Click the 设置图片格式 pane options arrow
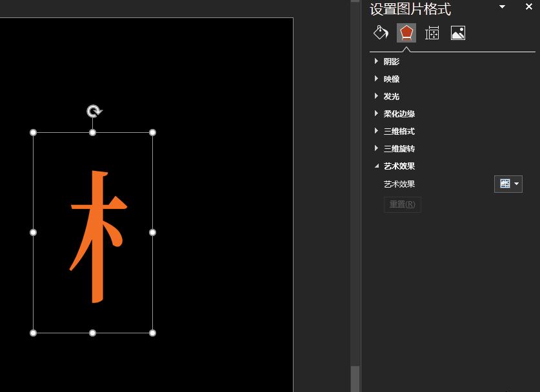Image resolution: width=540 pixels, height=392 pixels. pyautogui.click(x=503, y=6)
